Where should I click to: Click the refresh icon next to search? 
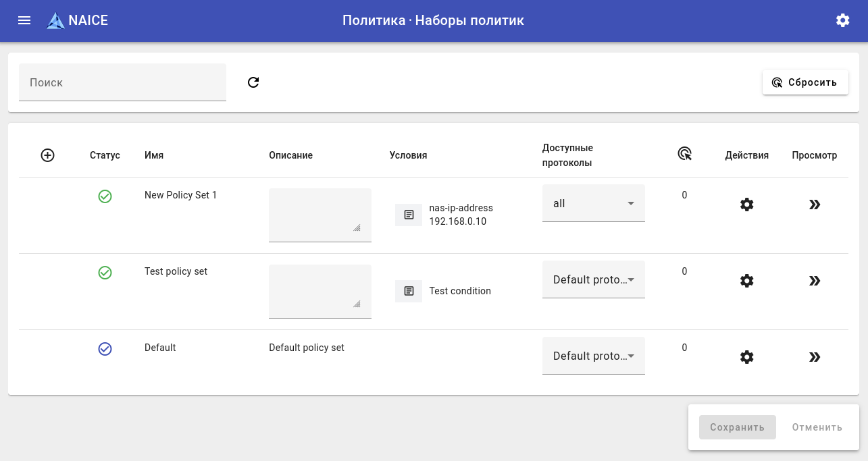point(253,82)
